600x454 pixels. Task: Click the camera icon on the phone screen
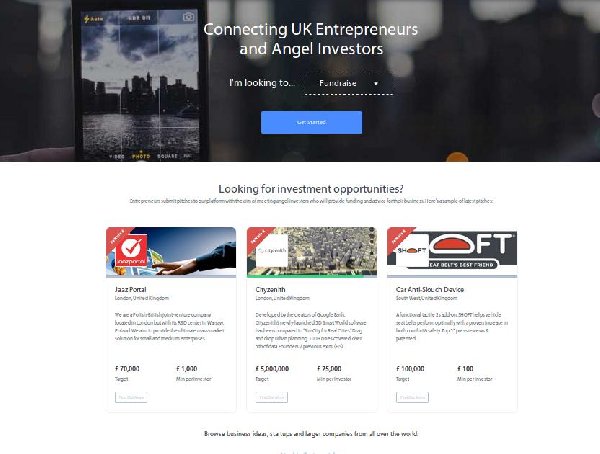pos(188,17)
